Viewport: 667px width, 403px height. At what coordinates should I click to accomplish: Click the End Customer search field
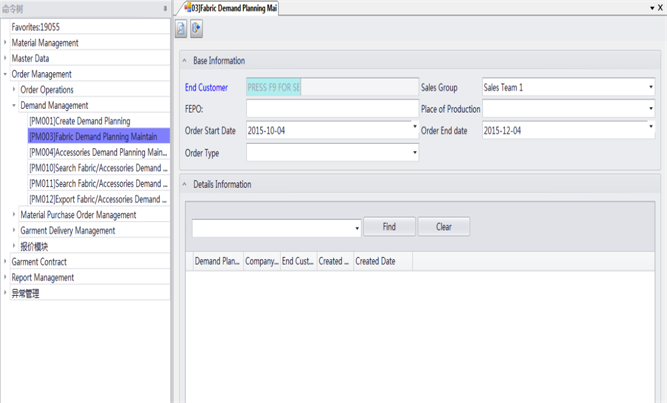[332, 88]
